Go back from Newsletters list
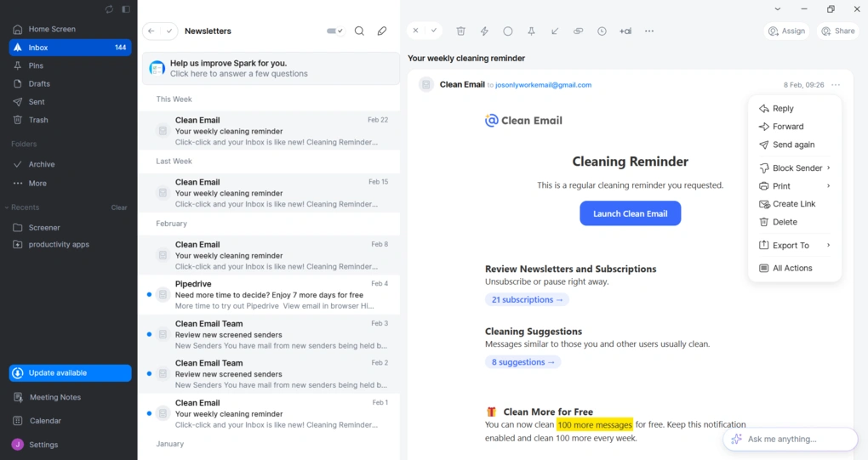This screenshot has width=868, height=460. (151, 31)
